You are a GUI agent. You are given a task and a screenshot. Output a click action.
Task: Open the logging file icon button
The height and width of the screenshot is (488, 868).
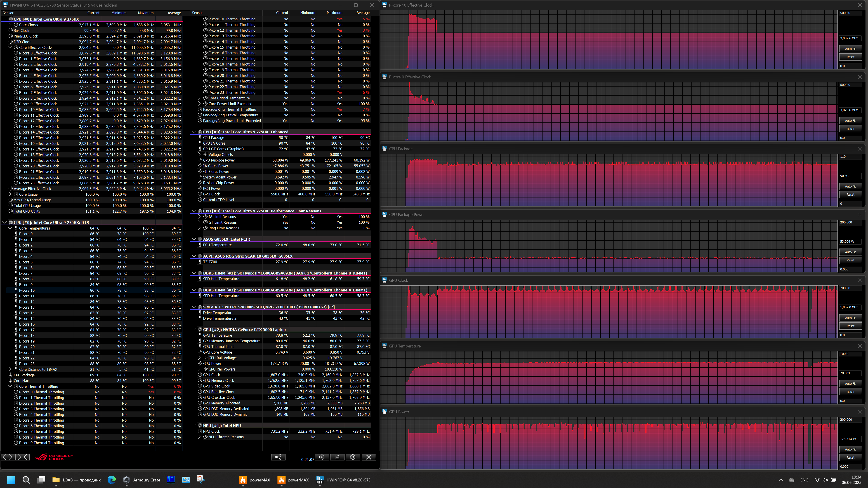point(337,457)
